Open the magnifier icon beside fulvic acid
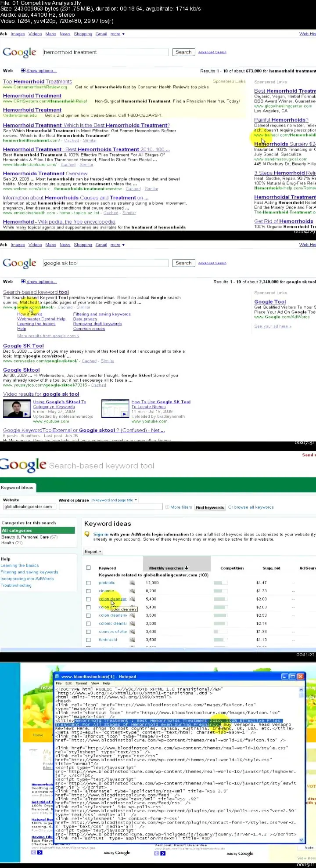Image resolution: width=316 pixels, height=868 pixels. point(132,640)
